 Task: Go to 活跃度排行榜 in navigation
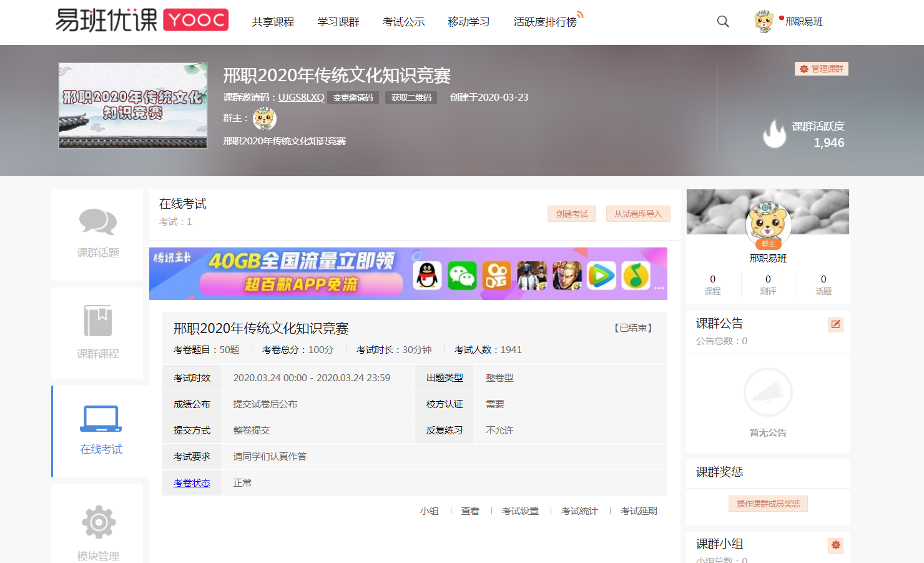tap(544, 22)
